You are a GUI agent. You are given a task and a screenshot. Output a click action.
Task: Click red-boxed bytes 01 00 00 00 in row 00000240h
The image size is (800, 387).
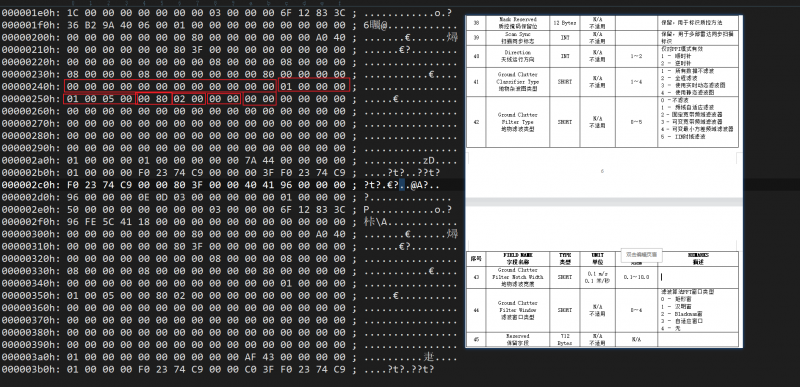pos(313,85)
